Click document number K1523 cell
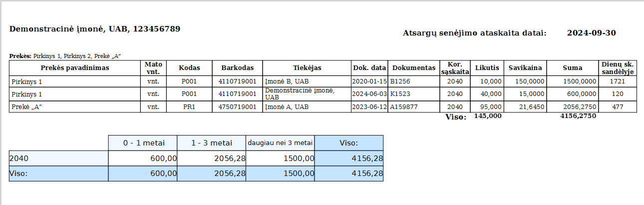The width and height of the screenshot is (644, 205). tap(400, 94)
